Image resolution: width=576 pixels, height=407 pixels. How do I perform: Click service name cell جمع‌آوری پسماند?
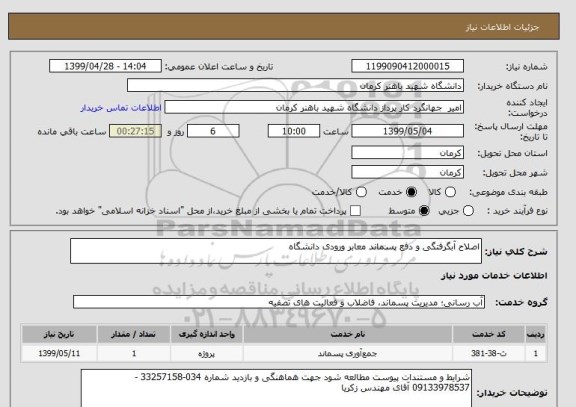pos(348,353)
